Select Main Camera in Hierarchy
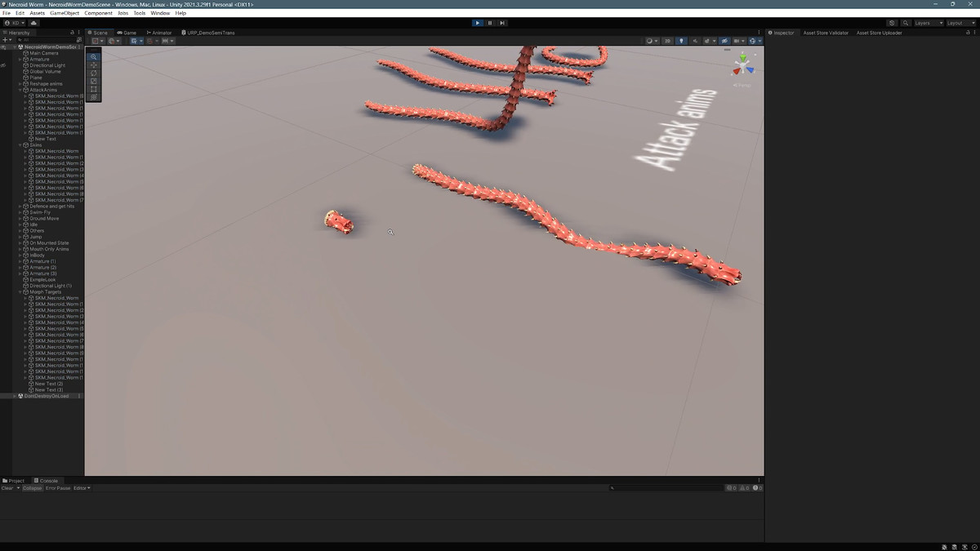980x551 pixels. click(44, 53)
